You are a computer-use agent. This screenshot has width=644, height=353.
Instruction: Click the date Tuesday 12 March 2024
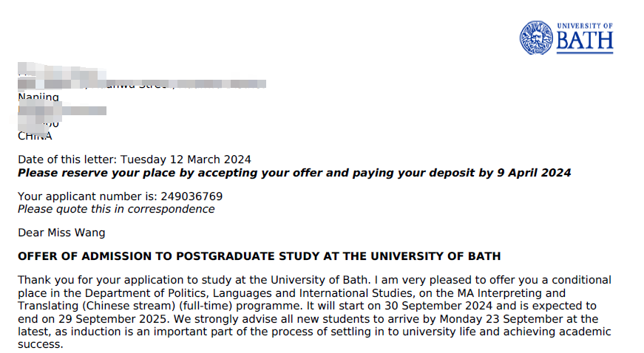[x=186, y=160]
